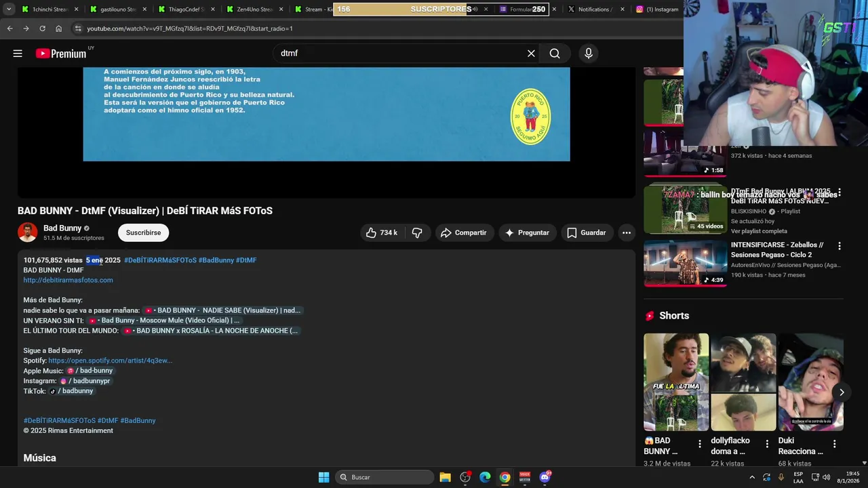Viewport: 868px width, 488px height.
Task: Open the YouTube hamburger guide menu
Action: coord(18,54)
